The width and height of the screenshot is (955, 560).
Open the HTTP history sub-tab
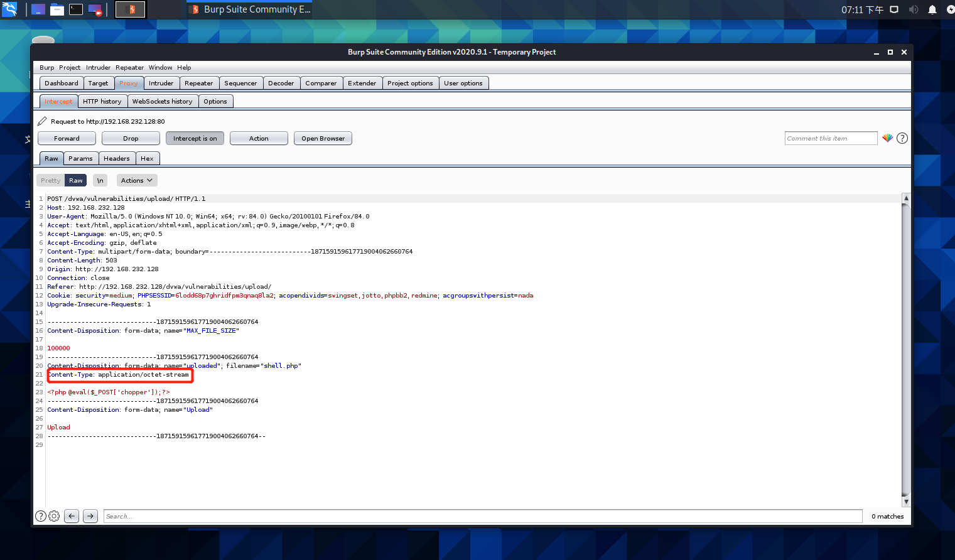(102, 101)
